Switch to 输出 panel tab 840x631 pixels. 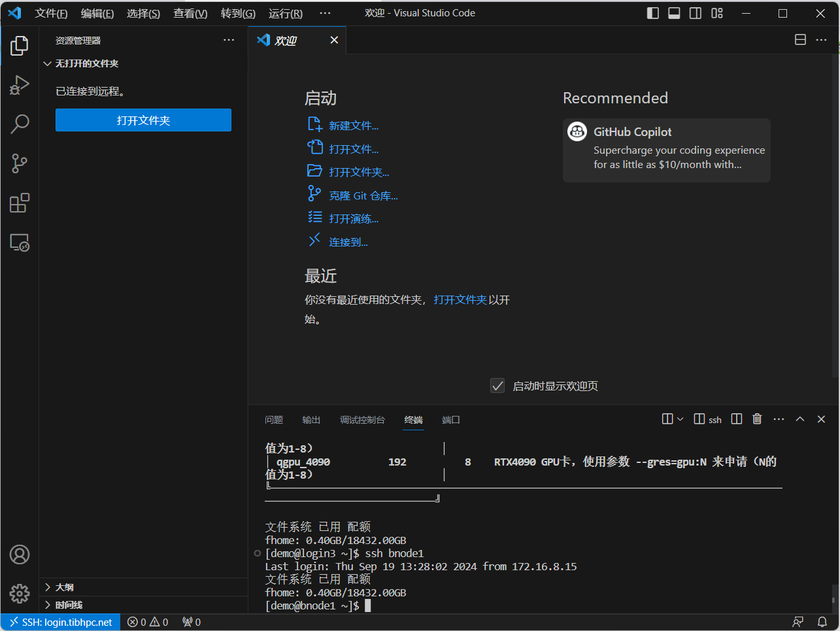(x=311, y=420)
